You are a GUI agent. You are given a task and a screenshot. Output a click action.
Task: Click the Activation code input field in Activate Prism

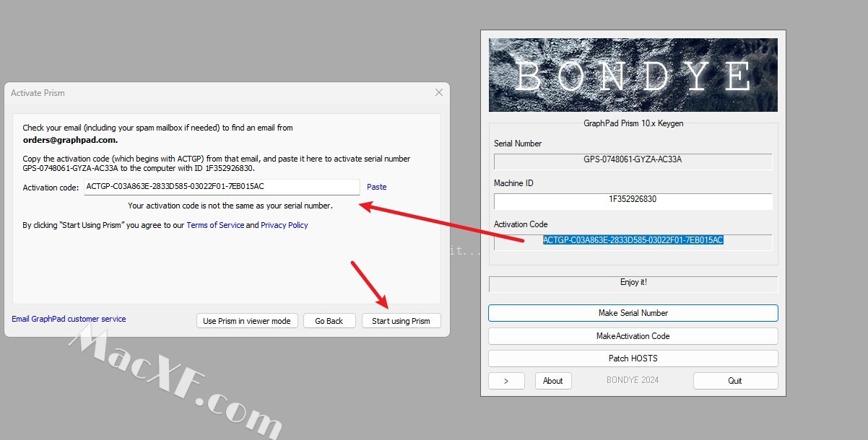pyautogui.click(x=222, y=187)
